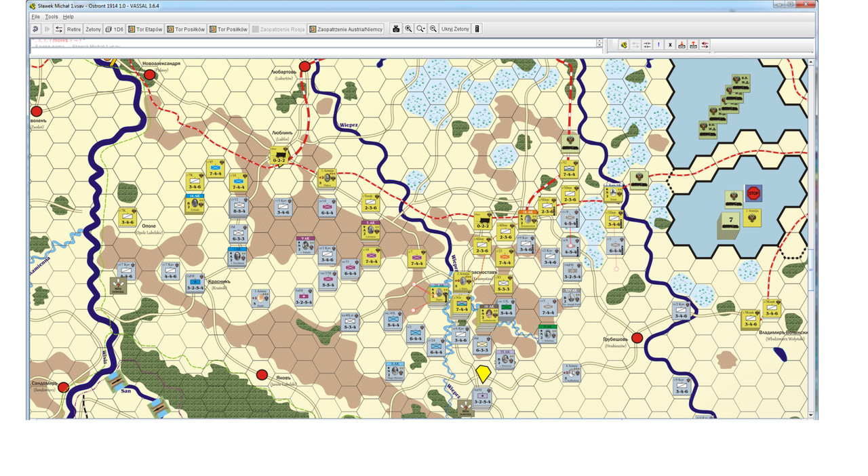868x476 pixels.
Task: Click the red up-arrow tray icon
Action: tap(694, 45)
